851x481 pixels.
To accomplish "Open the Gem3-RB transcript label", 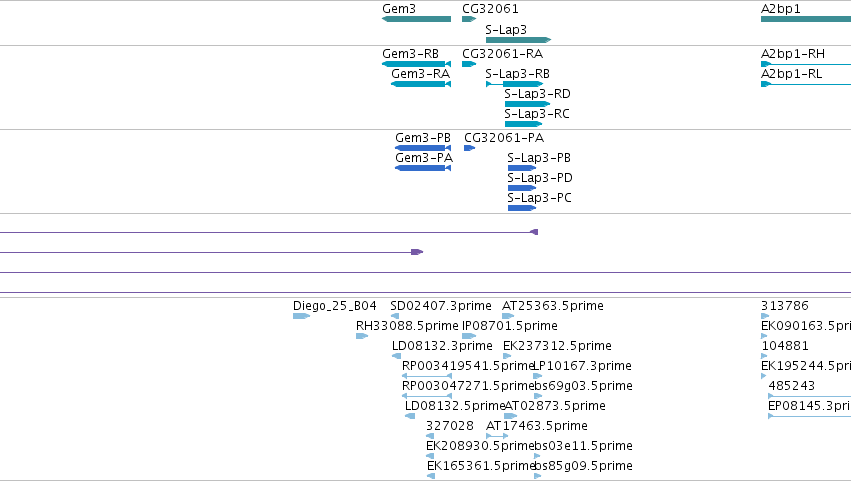I will (x=410, y=54).
